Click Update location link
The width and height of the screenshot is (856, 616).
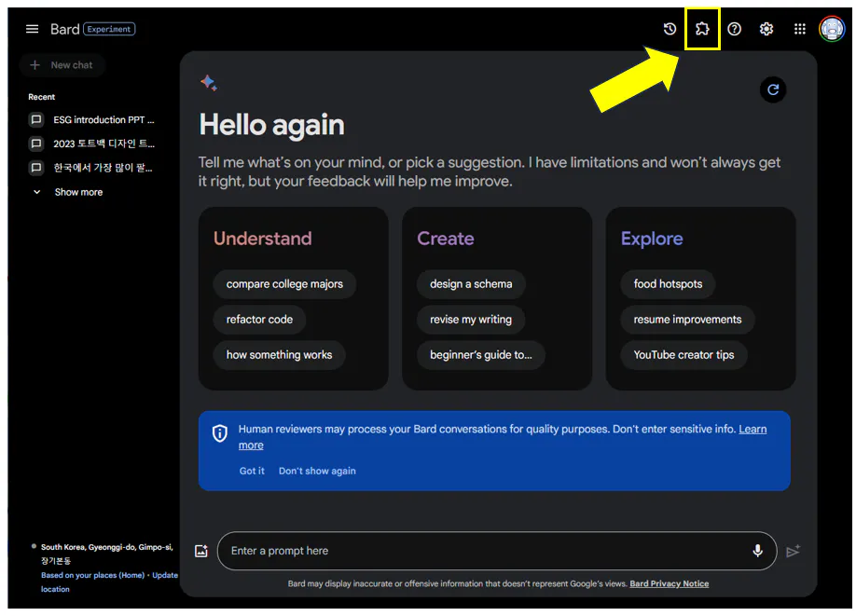pos(165,575)
